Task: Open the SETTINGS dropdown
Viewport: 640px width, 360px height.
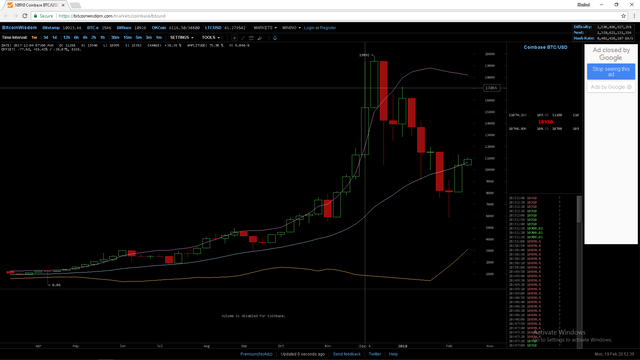Action: [x=182, y=38]
